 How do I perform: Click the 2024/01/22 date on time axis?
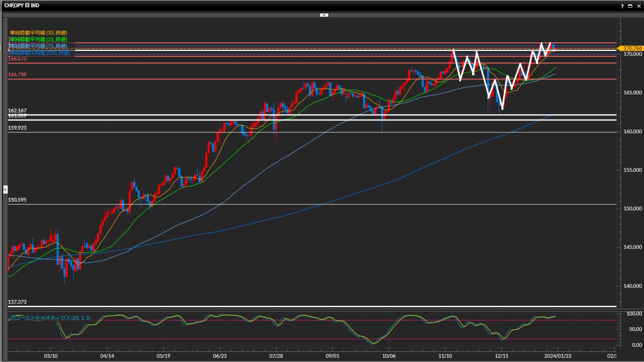(557, 356)
